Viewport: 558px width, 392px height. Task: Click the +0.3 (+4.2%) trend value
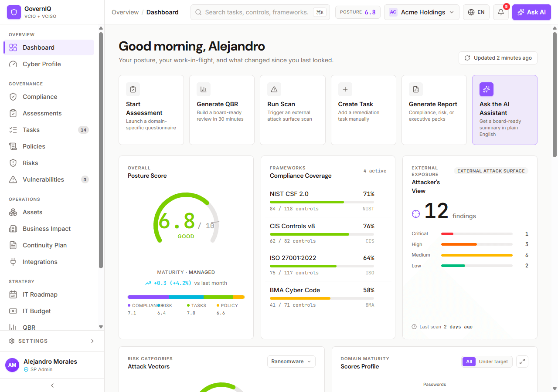(x=172, y=283)
